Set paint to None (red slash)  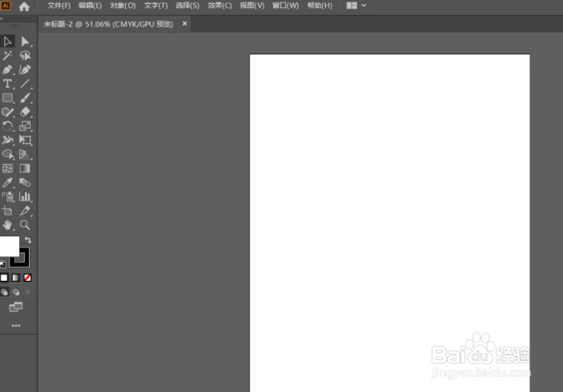(x=28, y=277)
